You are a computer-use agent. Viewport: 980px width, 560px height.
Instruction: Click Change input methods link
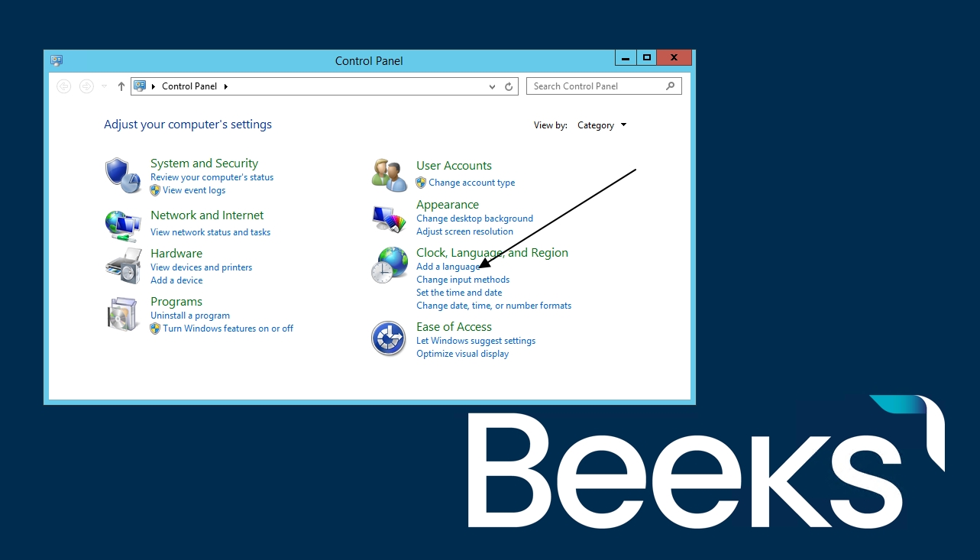click(x=463, y=280)
